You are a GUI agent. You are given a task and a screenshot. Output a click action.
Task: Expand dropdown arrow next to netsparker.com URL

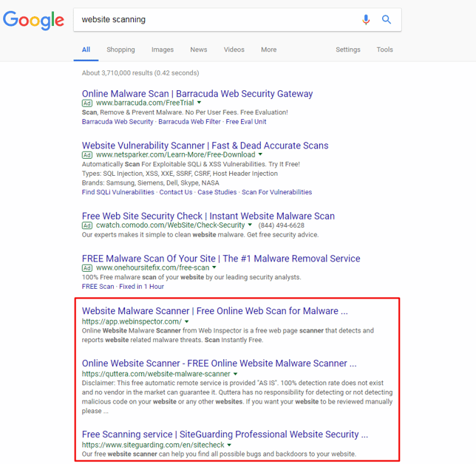260,154
